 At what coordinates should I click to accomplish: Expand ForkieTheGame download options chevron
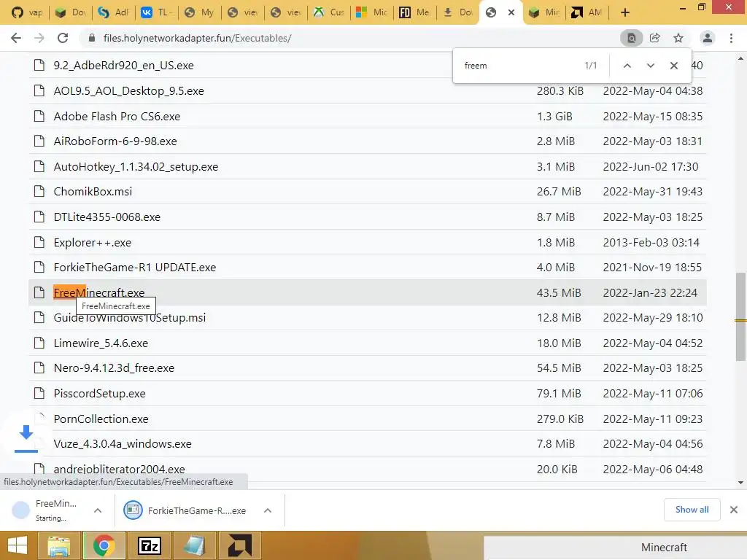click(x=268, y=510)
